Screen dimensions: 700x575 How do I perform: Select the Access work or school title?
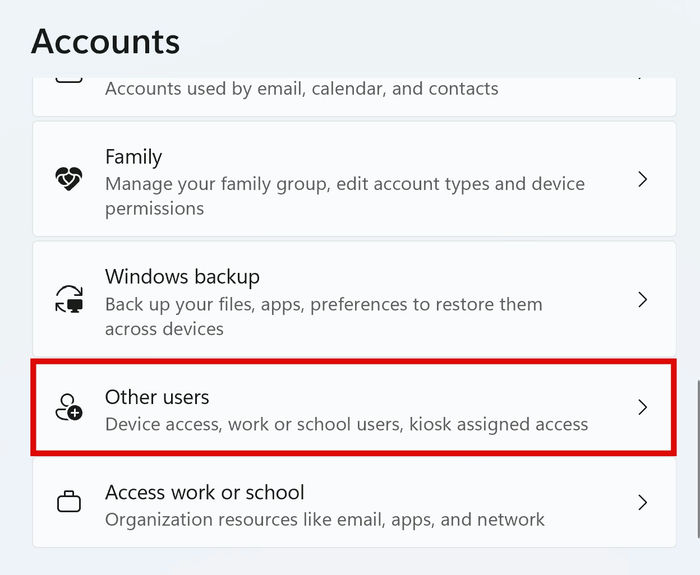[204, 492]
